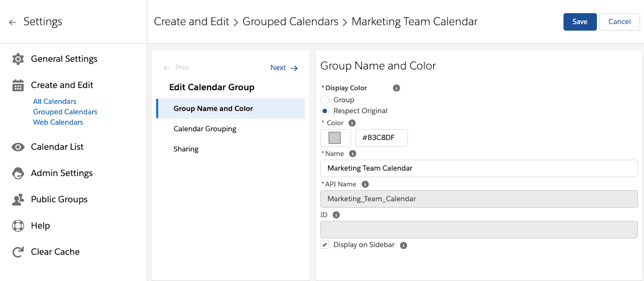Click the Settings header title

pyautogui.click(x=43, y=22)
